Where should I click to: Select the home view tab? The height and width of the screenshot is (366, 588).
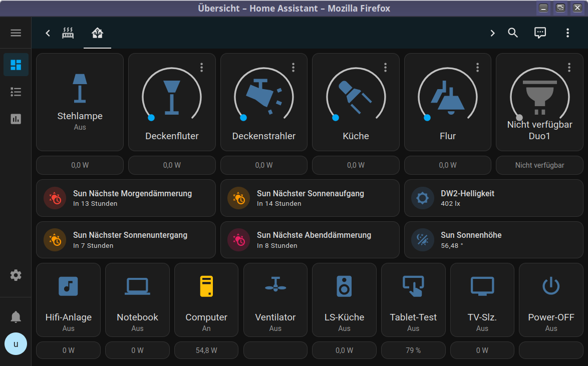97,33
